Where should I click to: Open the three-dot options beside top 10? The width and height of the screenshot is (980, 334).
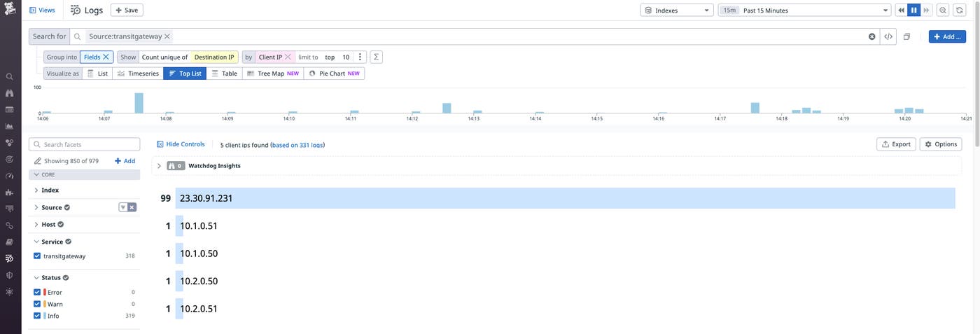click(x=360, y=57)
